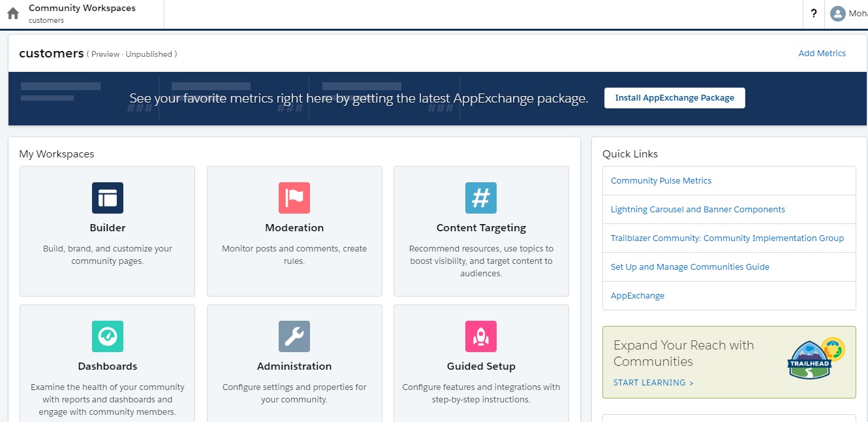Open the user avatar menu

pos(839,12)
